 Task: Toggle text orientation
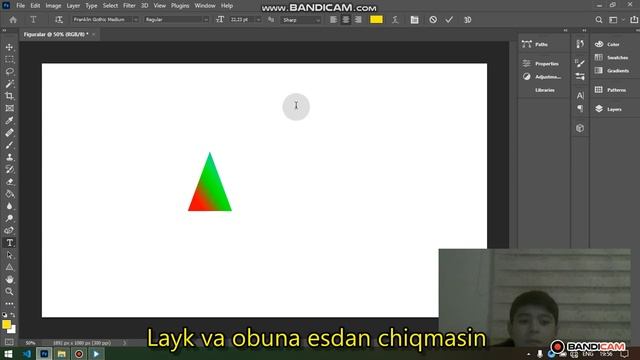(59, 20)
